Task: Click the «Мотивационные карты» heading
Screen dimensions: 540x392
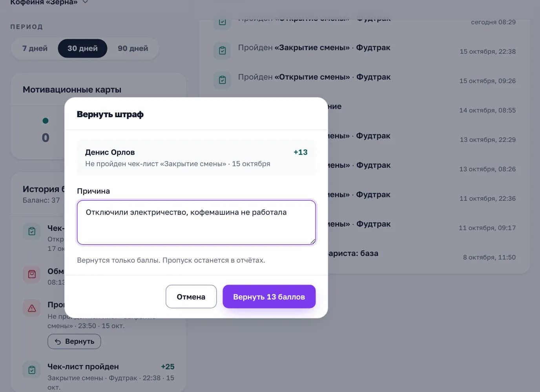Action: tap(72, 90)
